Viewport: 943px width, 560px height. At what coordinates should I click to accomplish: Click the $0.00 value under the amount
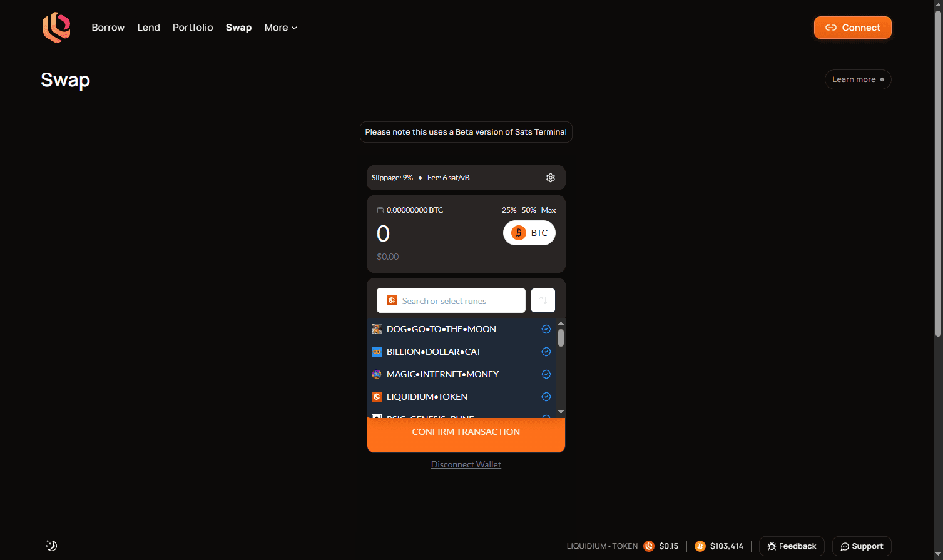point(388,257)
